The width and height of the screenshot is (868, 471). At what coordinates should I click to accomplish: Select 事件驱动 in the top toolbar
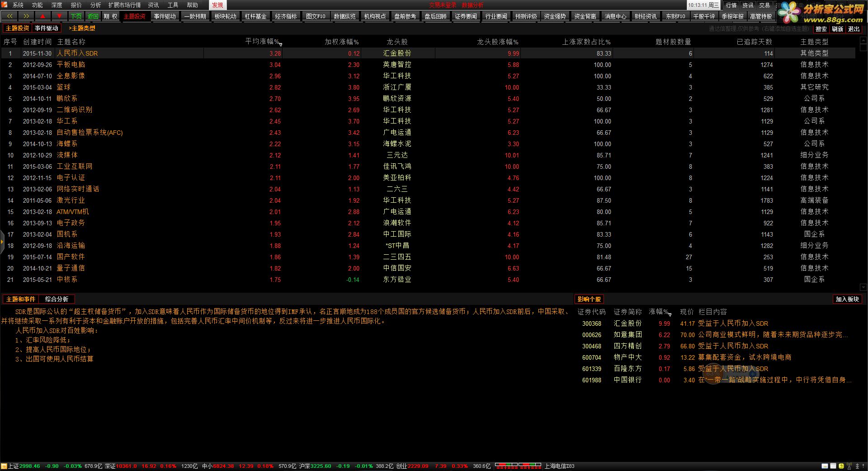165,16
